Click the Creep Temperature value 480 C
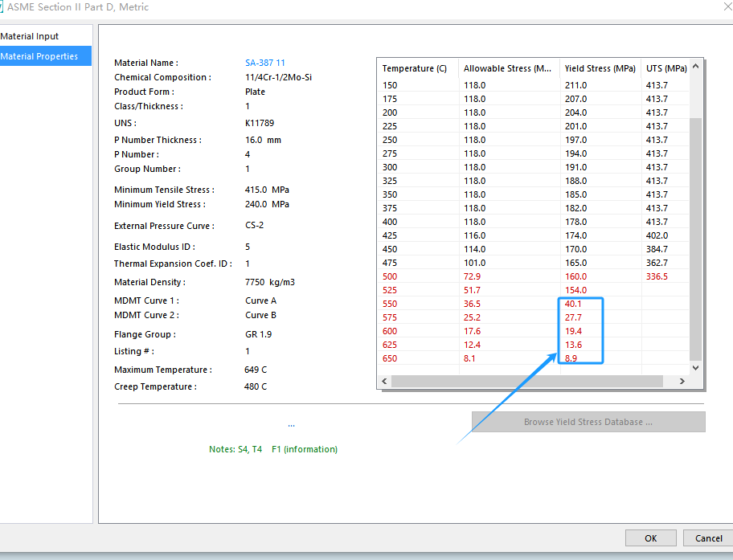This screenshot has width=733, height=560. [x=256, y=386]
